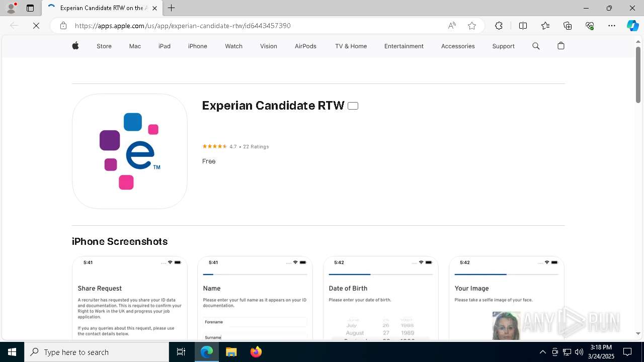Go to Entertainment section
The image size is (644, 362).
404,46
